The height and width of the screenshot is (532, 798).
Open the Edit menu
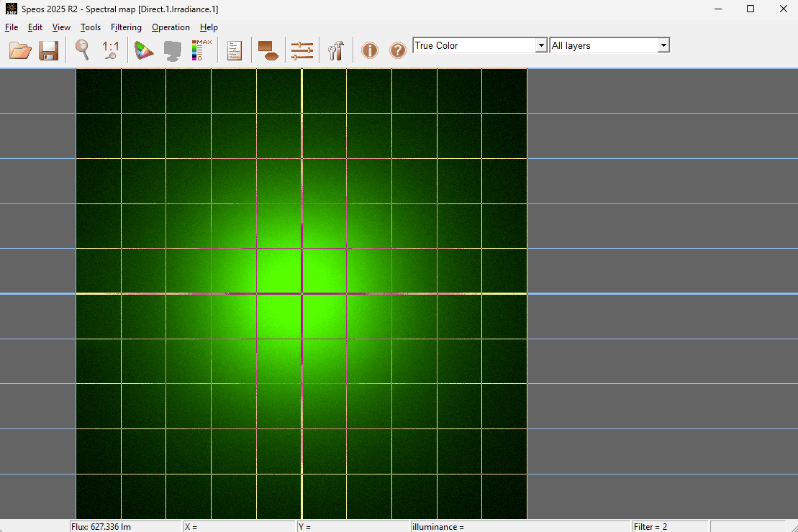click(x=35, y=27)
